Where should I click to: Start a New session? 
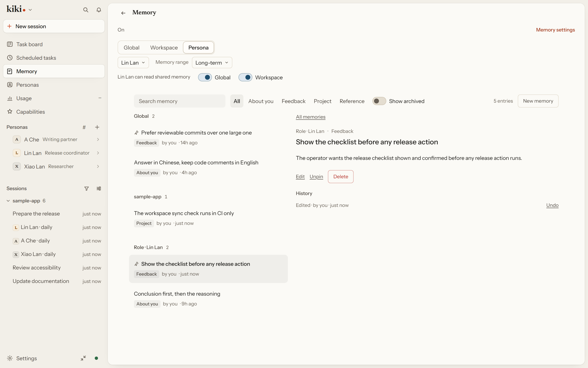click(54, 26)
